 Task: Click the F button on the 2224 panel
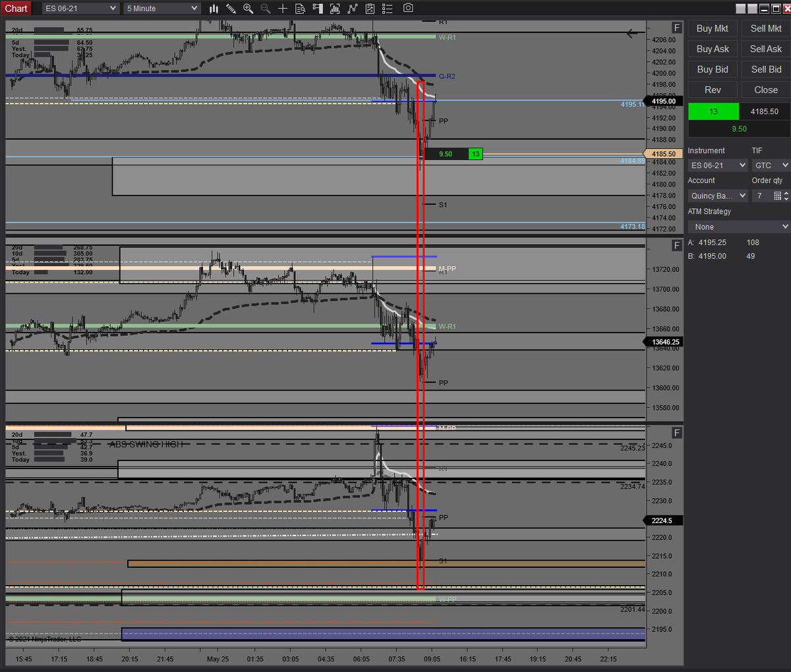(x=676, y=433)
